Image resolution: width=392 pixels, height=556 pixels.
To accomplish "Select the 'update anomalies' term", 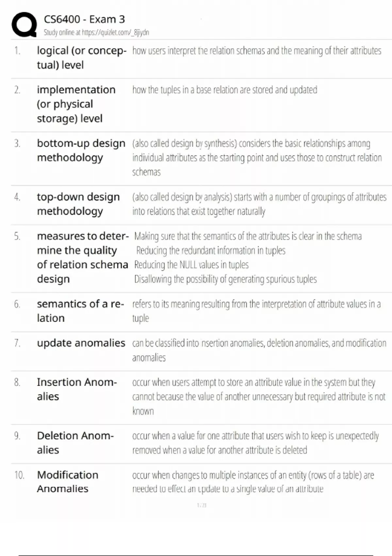I will click(x=81, y=343).
